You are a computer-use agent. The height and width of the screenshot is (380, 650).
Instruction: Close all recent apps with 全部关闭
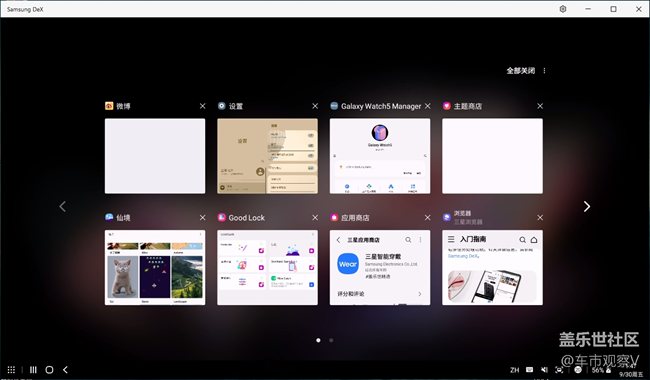tap(520, 71)
